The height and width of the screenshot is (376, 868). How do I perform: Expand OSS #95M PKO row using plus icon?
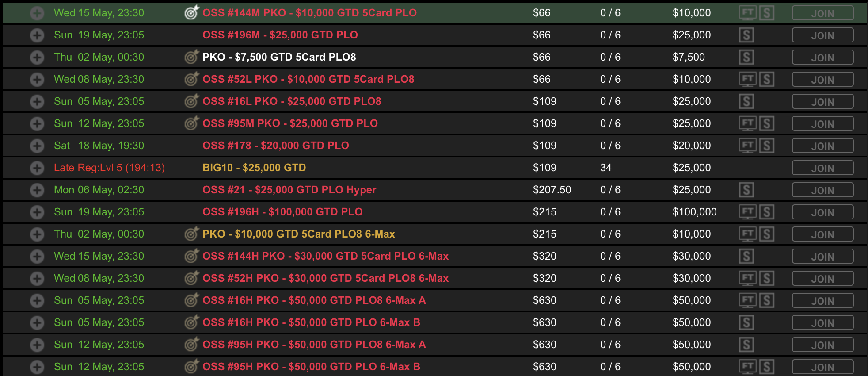click(37, 123)
